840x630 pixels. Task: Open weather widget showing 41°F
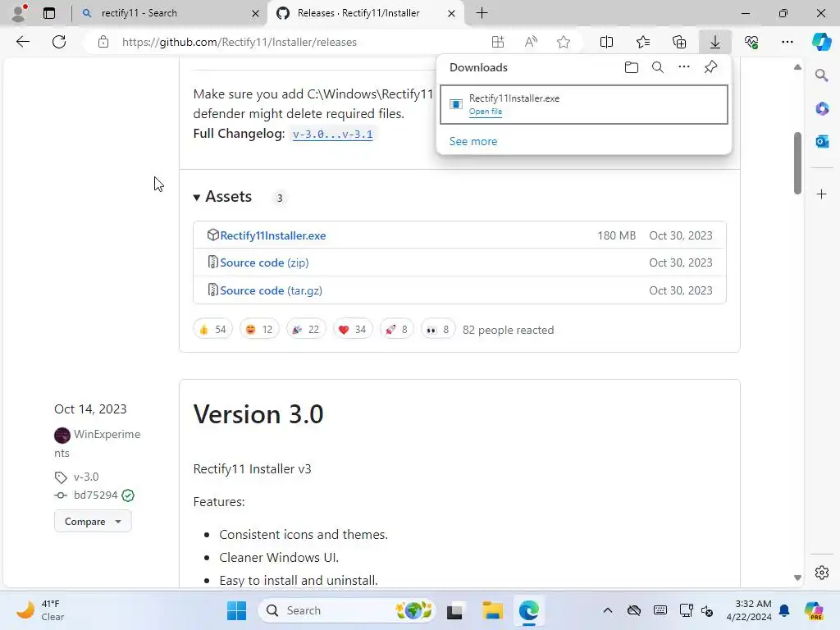pyautogui.click(x=40, y=610)
